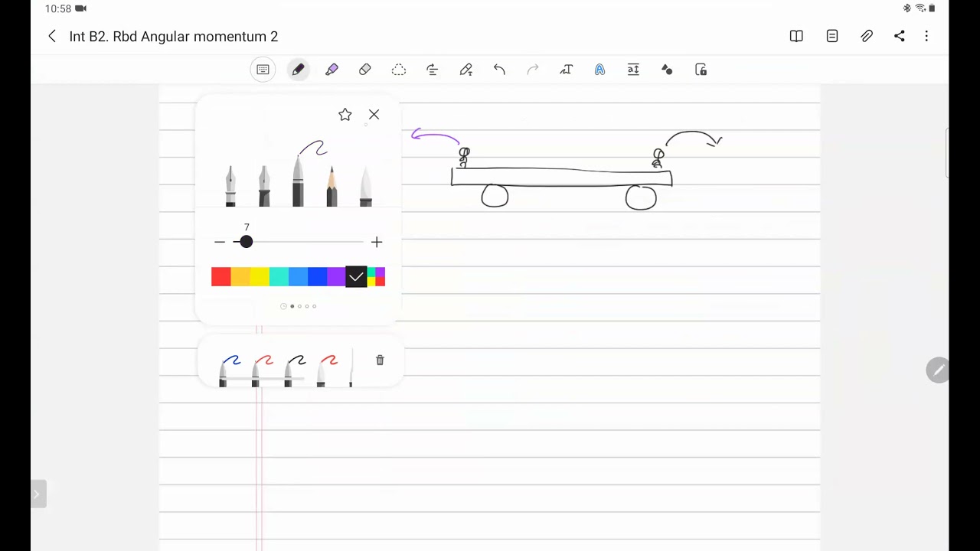Tap the 10:58 clock in status bar
The image size is (980, 551).
click(x=58, y=8)
